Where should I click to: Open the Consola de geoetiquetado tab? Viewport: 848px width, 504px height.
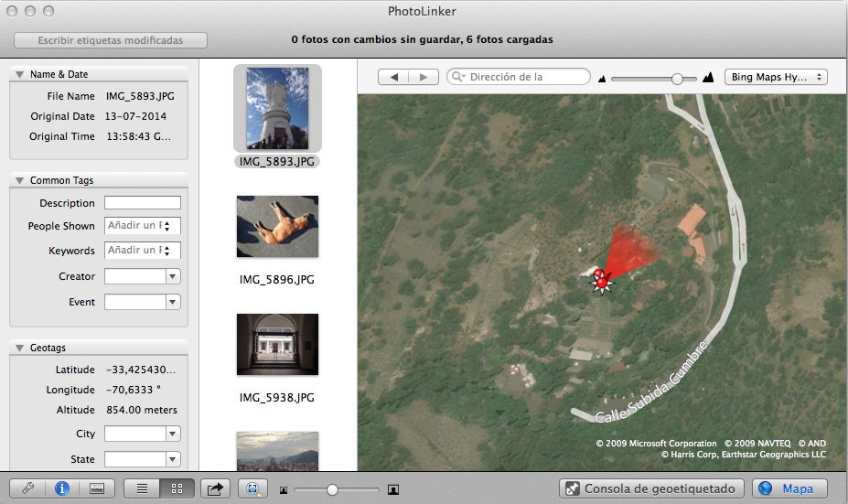click(x=651, y=488)
